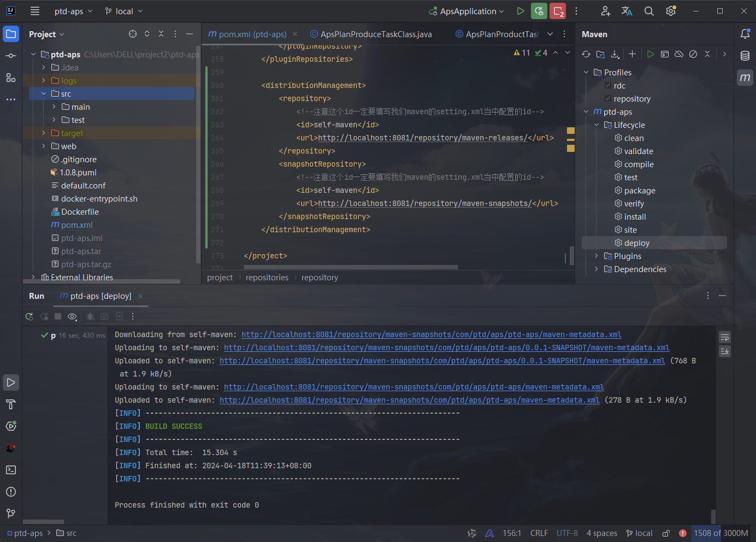Open the Database tool window icon
Viewport: 756px width, 542px height.
(x=745, y=56)
